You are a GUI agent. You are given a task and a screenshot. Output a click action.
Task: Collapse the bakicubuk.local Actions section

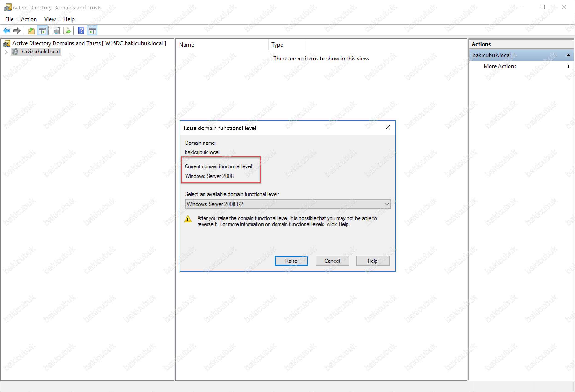pos(568,55)
